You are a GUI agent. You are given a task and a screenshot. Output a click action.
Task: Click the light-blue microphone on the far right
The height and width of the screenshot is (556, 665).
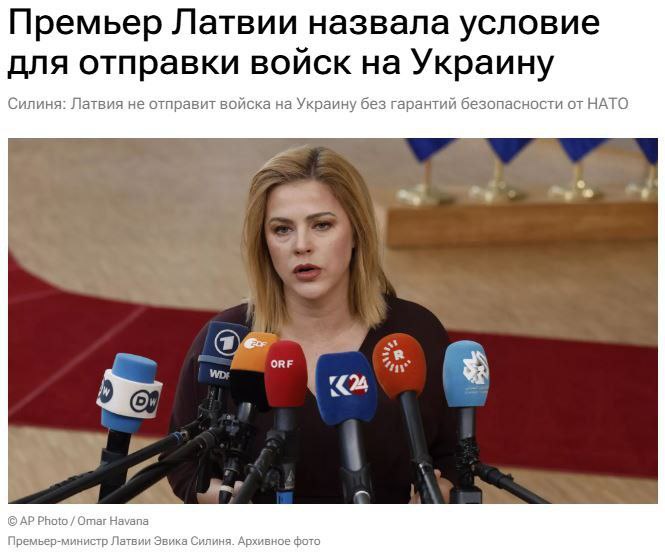pyautogui.click(x=466, y=374)
